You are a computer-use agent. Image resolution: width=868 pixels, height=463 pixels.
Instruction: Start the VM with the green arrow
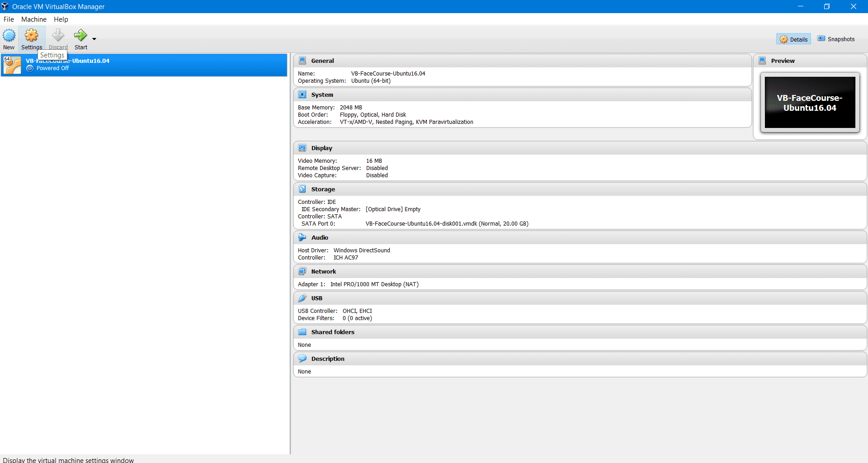(x=81, y=36)
